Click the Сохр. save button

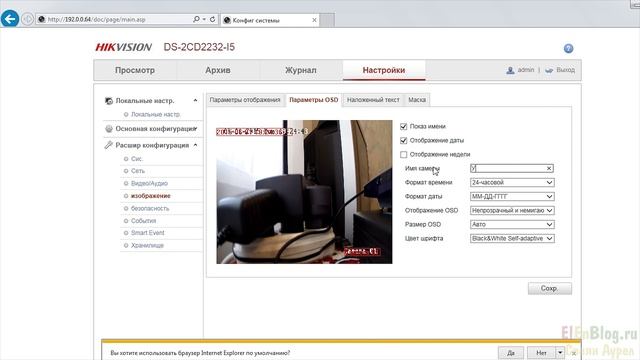(x=549, y=289)
